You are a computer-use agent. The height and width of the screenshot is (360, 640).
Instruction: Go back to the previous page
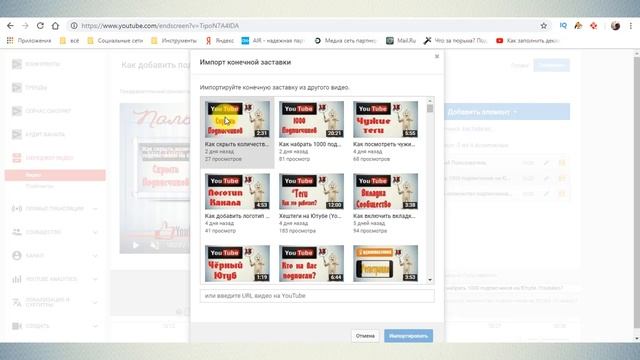click(10, 26)
